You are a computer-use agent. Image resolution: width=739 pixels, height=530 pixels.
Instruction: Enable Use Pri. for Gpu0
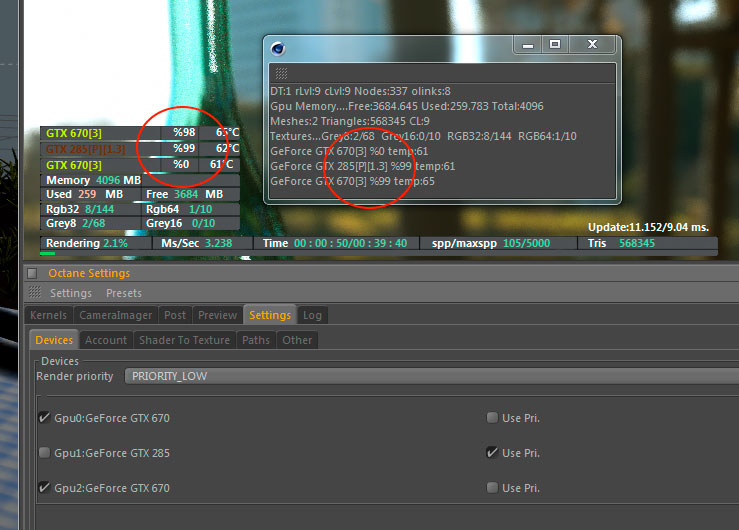point(492,417)
